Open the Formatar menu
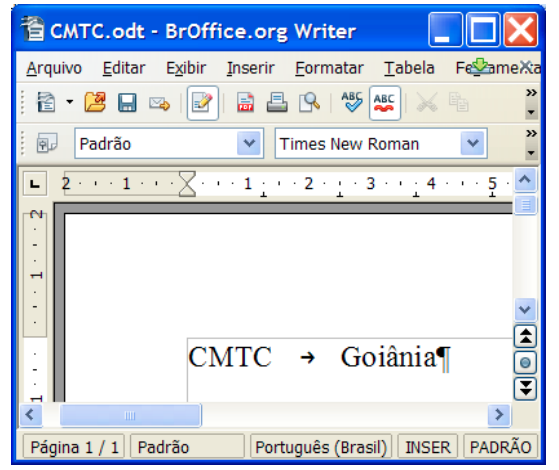Viewport: 559px width, 470px height. [x=329, y=68]
